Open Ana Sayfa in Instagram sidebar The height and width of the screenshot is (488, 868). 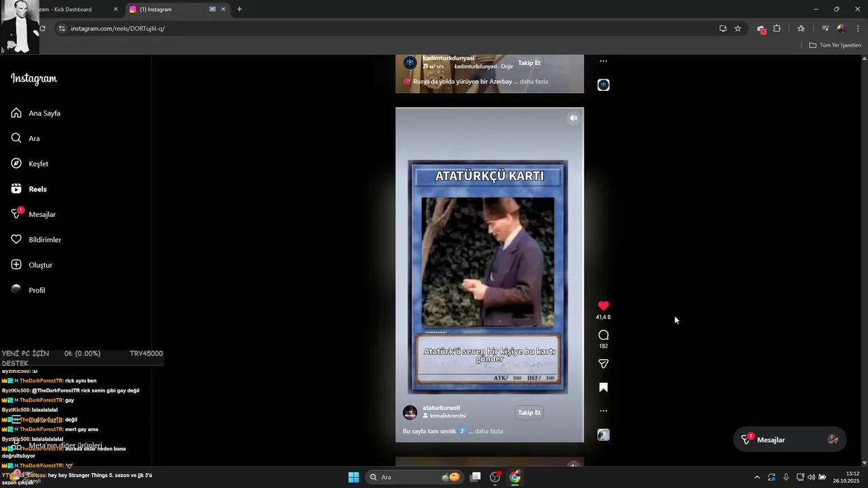pos(36,113)
